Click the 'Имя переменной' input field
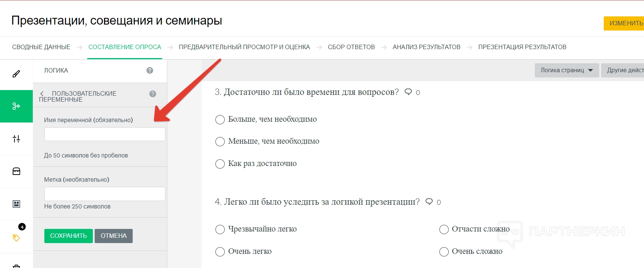The image size is (644, 268). 105,134
